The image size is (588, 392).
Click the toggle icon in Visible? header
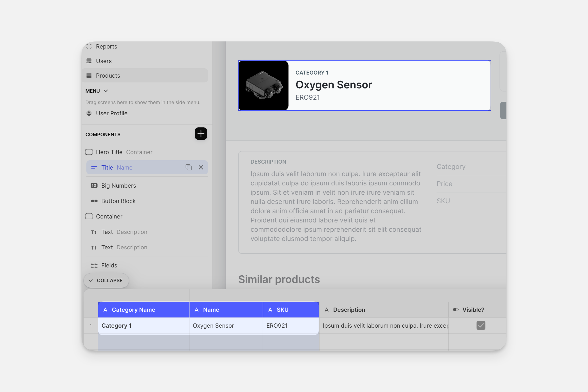tap(456, 310)
